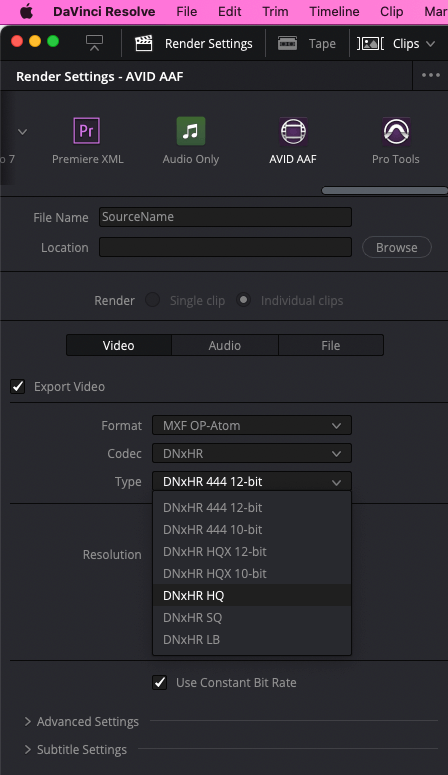Select the Single clip radio button
This screenshot has width=448, height=775.
[x=152, y=300]
